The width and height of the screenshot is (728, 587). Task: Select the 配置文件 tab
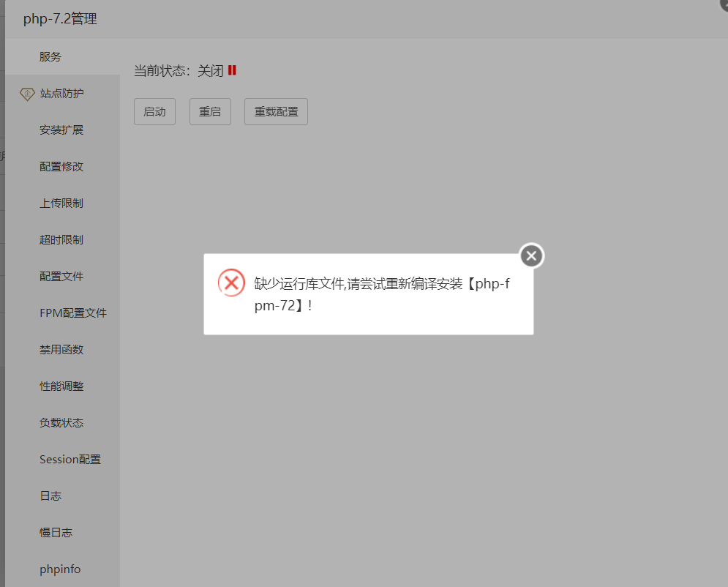(x=63, y=277)
